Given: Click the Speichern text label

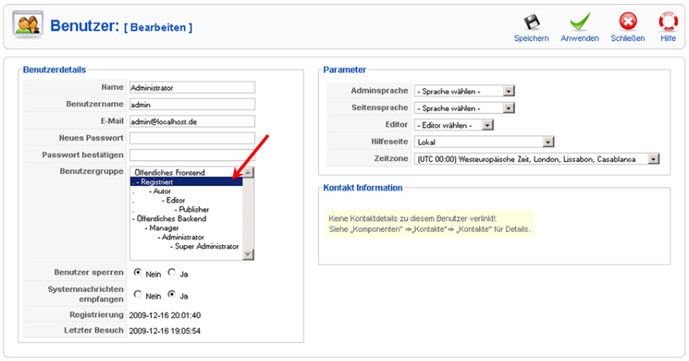Looking at the screenshot, I should click(x=531, y=38).
